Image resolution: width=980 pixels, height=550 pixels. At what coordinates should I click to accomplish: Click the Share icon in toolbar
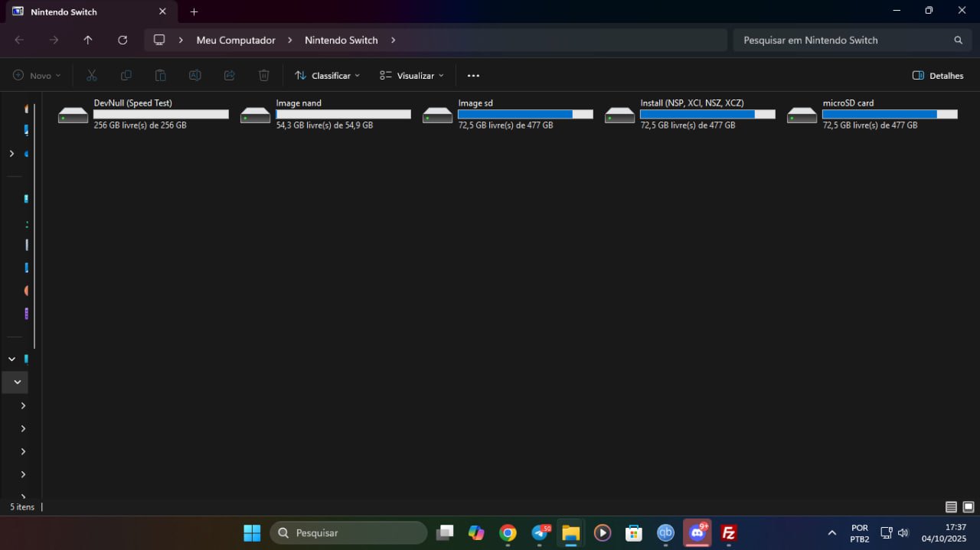tap(230, 76)
